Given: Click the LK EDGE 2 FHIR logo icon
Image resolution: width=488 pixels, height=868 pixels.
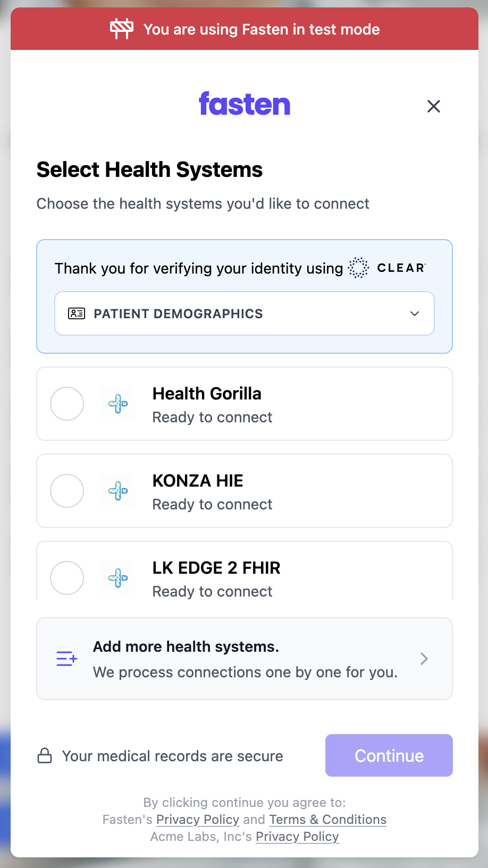Looking at the screenshot, I should (x=118, y=578).
